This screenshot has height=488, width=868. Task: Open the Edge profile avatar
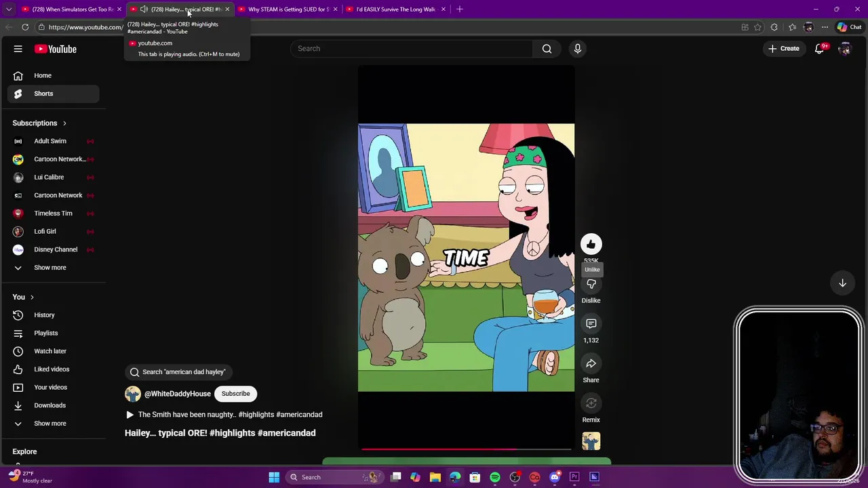(x=808, y=27)
